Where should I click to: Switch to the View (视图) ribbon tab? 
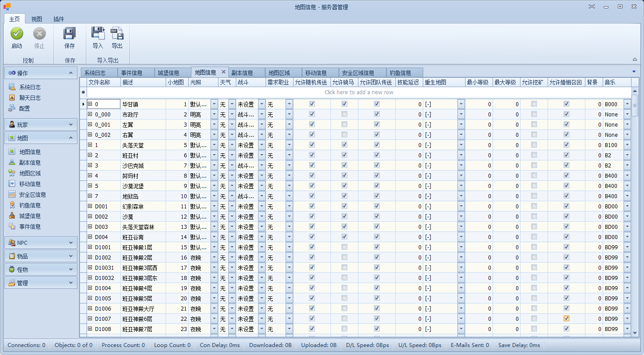[36, 19]
